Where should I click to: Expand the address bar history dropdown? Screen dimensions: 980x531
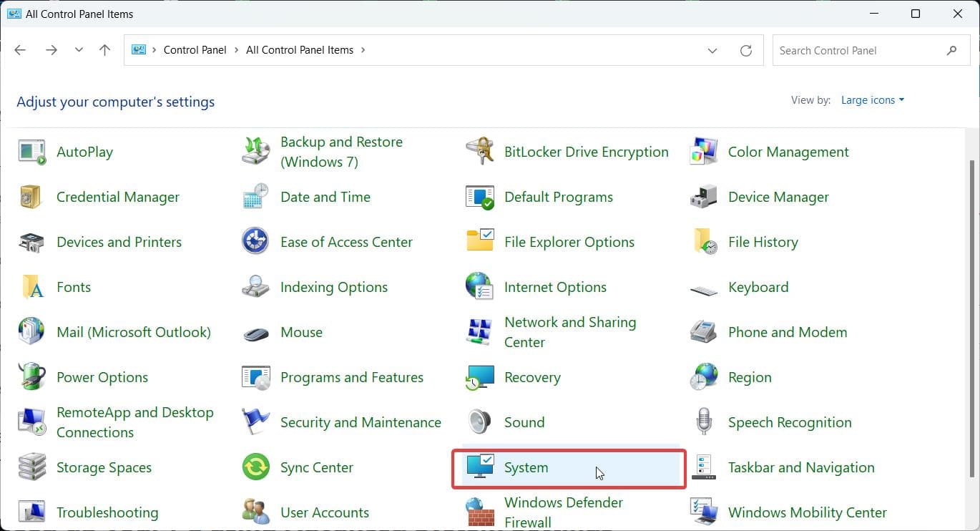[712, 50]
